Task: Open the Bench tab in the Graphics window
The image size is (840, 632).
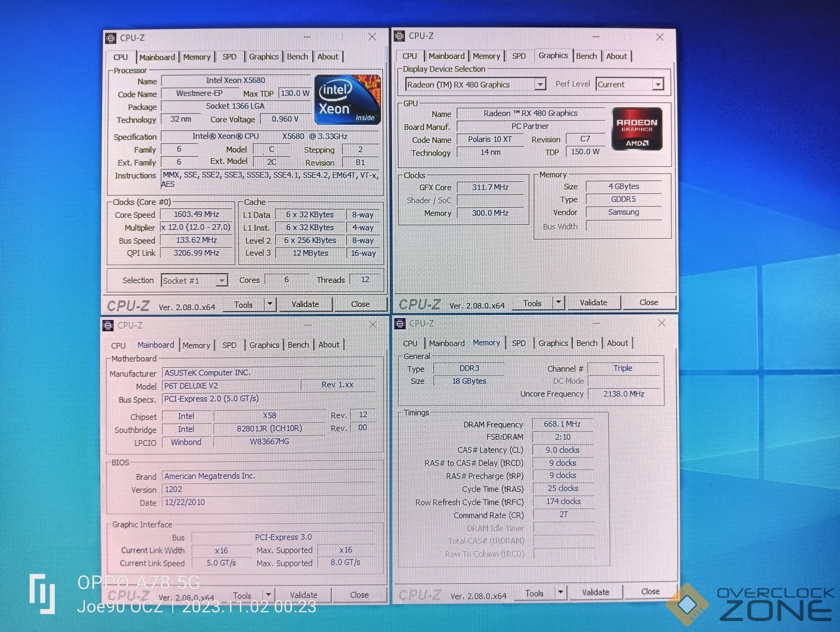Action: (x=586, y=56)
